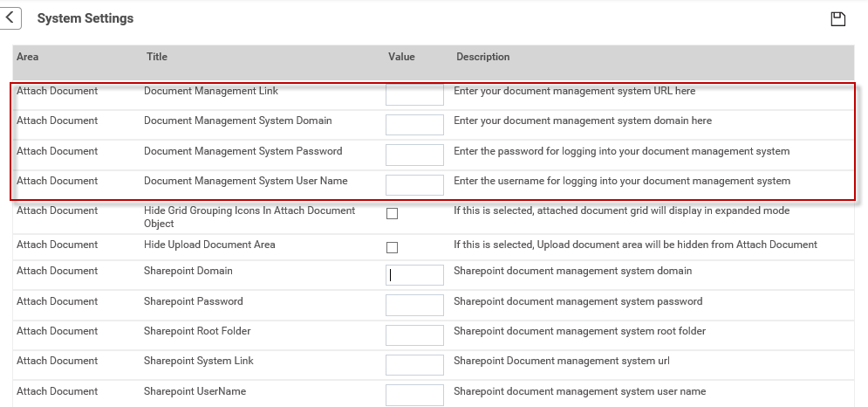Click the Value column header
The height and width of the screenshot is (407, 868).
pos(401,57)
